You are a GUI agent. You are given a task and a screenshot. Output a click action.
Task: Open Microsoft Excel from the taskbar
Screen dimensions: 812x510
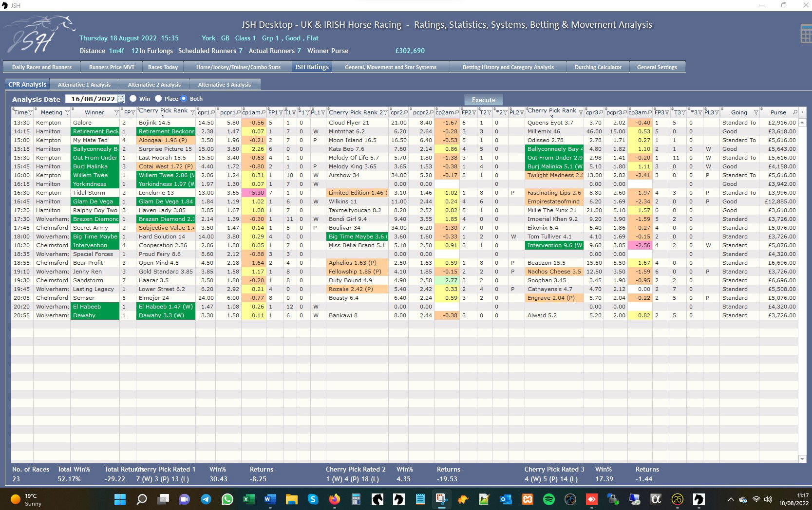click(249, 499)
